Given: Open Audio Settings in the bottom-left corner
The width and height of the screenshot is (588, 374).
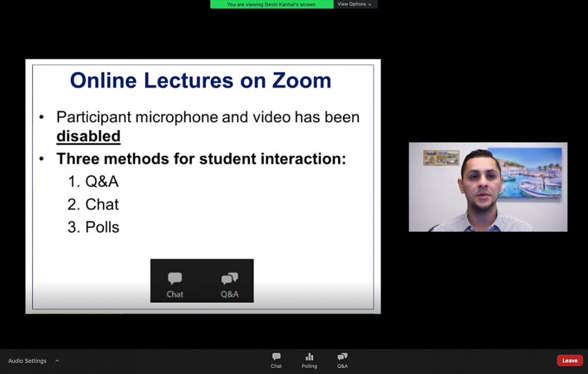Looking at the screenshot, I should (x=27, y=361).
